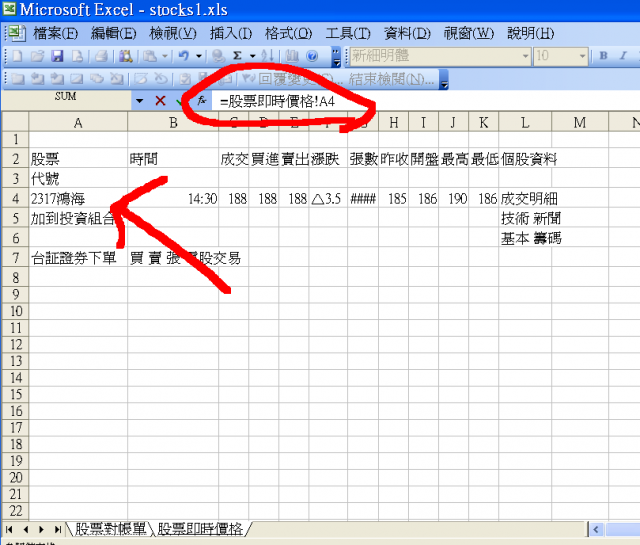
Task: Open the 格式(O) menu
Action: pos(289,33)
